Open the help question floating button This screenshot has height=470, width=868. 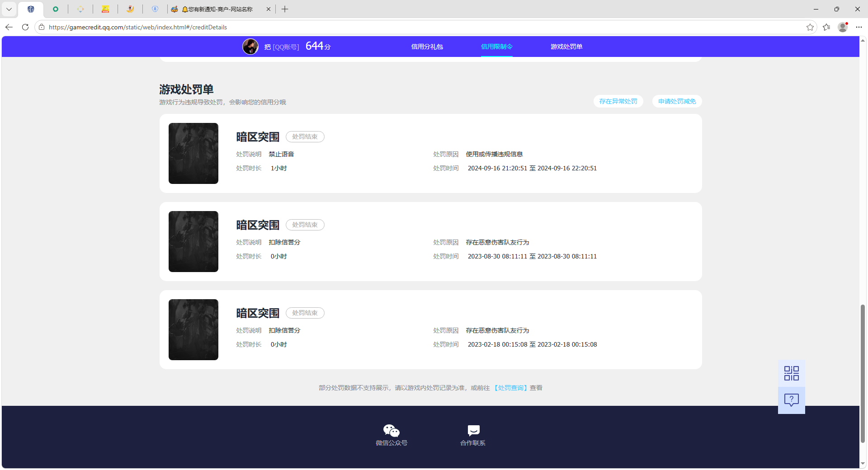tap(791, 400)
